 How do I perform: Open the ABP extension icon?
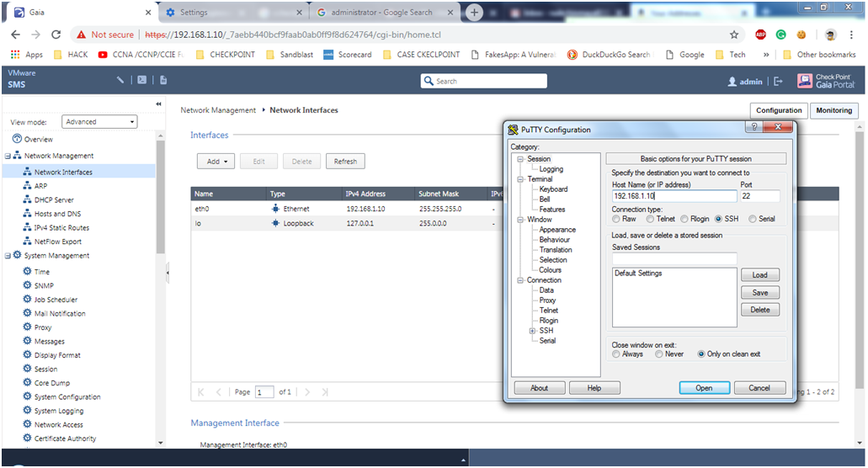pos(760,35)
